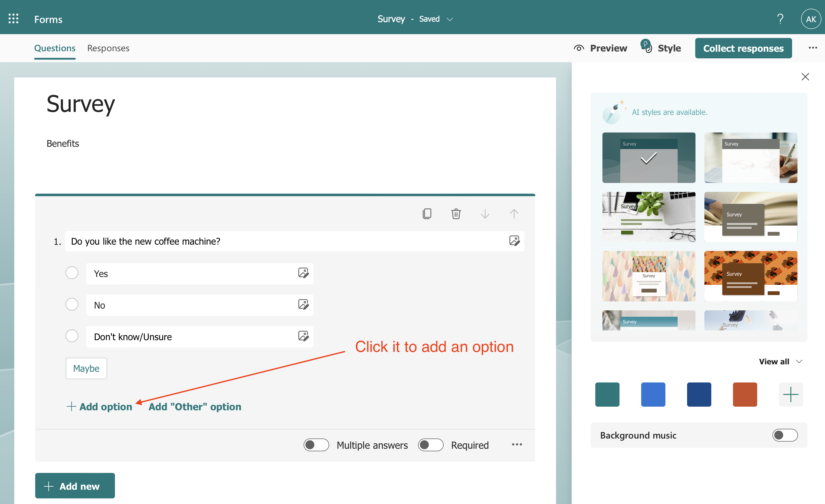Click insert media icon in question title
The height and width of the screenshot is (504, 825).
pos(514,241)
